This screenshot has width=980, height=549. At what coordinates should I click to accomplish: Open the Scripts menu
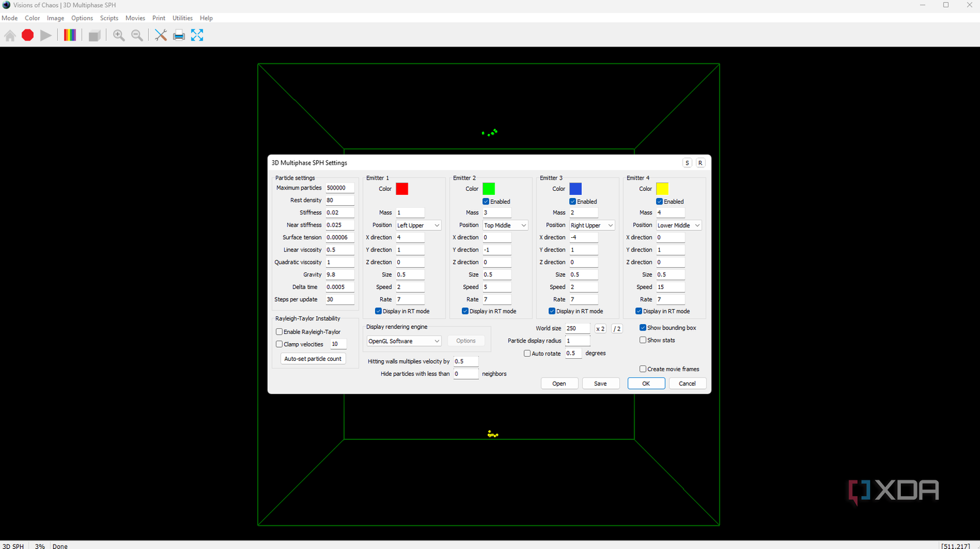pos(109,18)
